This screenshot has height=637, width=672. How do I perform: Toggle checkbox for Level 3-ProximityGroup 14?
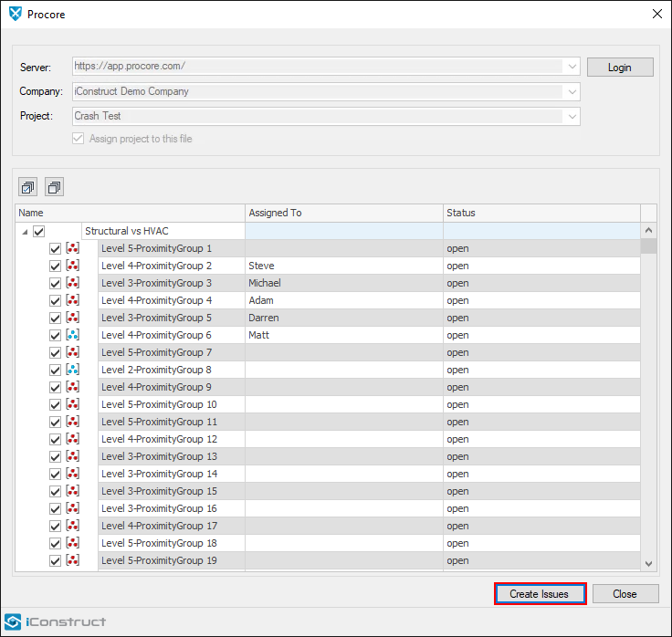click(55, 475)
